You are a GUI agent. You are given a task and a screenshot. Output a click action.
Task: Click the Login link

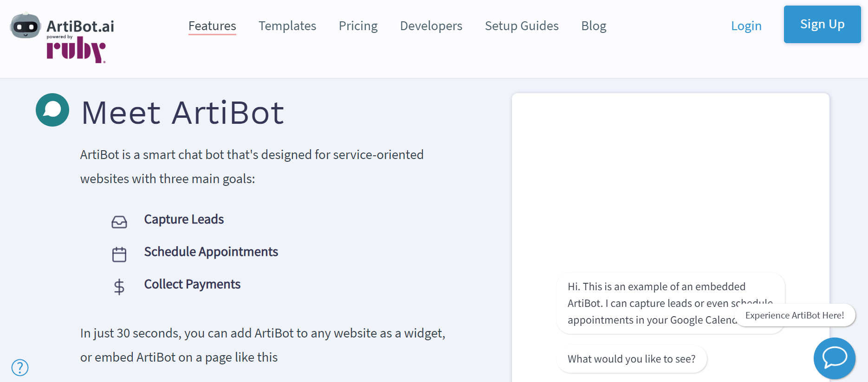[x=746, y=26]
